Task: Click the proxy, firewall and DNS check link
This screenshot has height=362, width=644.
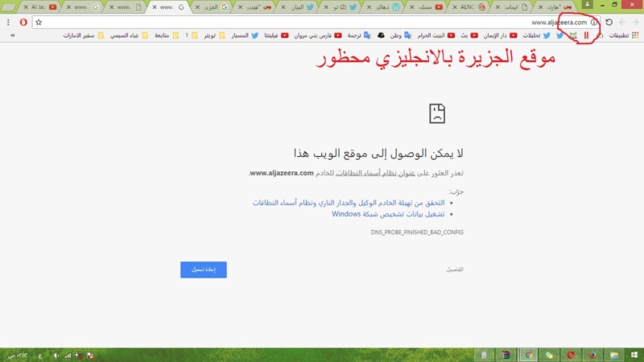Action: 349,203
